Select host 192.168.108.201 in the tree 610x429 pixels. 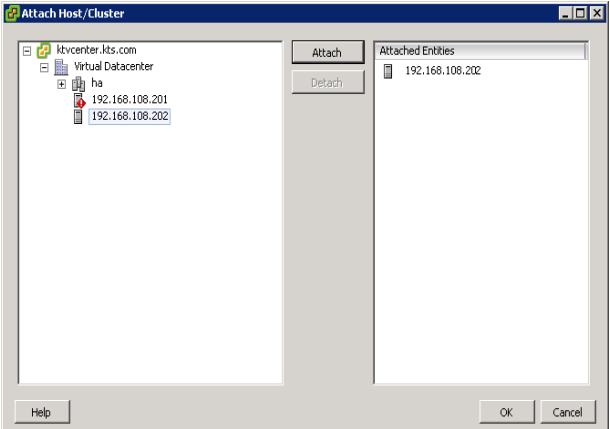tap(130, 100)
